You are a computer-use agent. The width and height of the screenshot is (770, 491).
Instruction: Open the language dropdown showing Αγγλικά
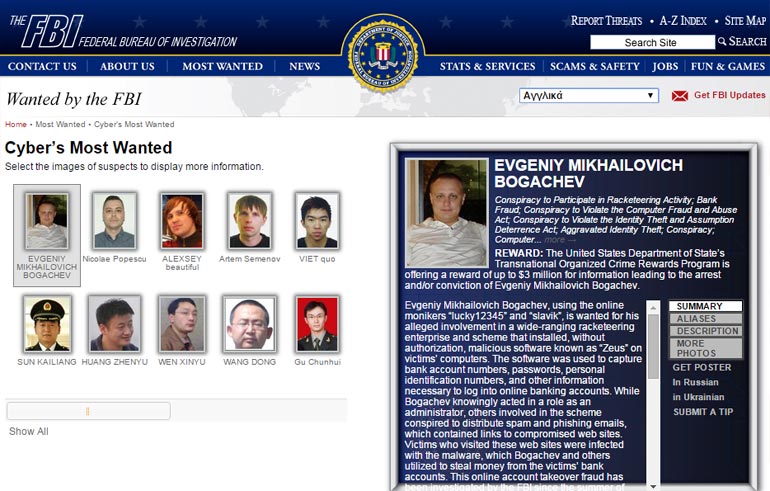(589, 95)
